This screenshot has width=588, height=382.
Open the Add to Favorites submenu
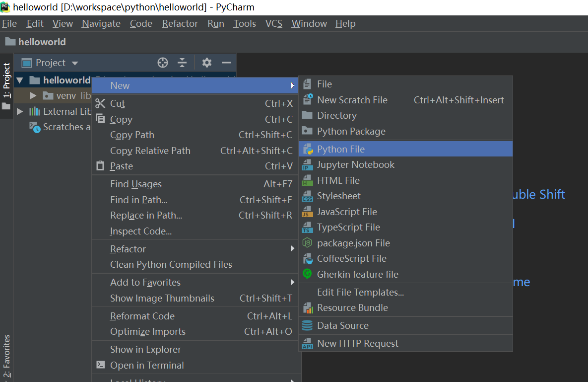(195, 282)
